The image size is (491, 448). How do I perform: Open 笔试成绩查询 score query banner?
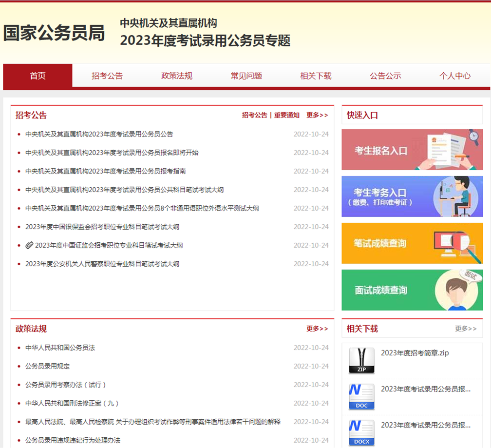[412, 243]
